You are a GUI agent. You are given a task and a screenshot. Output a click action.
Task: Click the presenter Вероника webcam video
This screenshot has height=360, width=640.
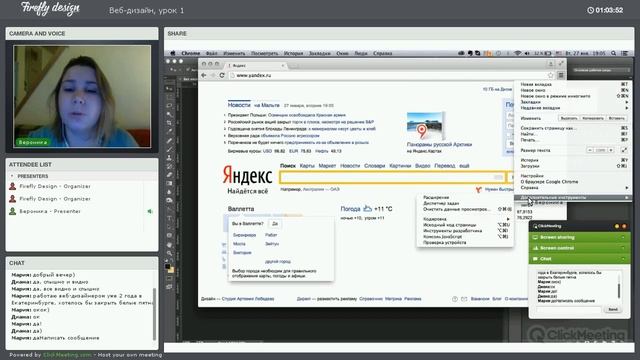pyautogui.click(x=82, y=96)
